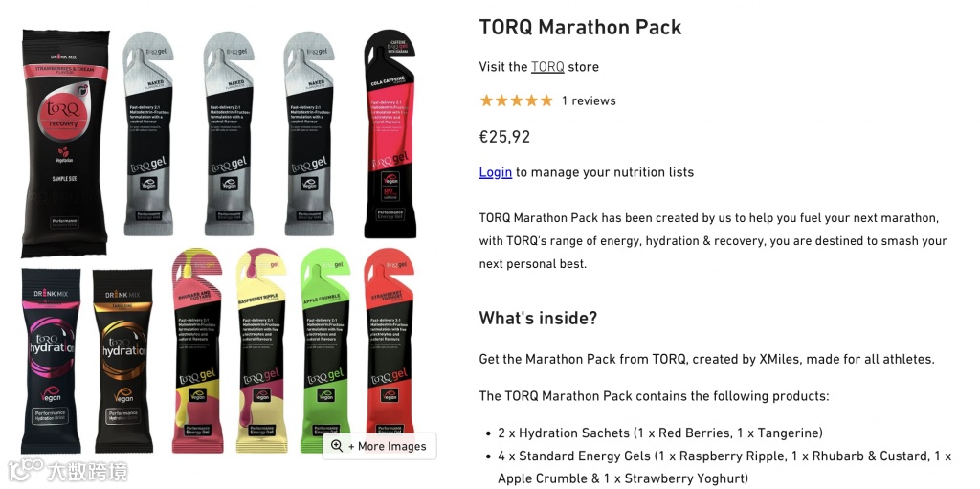Select the Raspberry Ripple gel image

pos(261,350)
